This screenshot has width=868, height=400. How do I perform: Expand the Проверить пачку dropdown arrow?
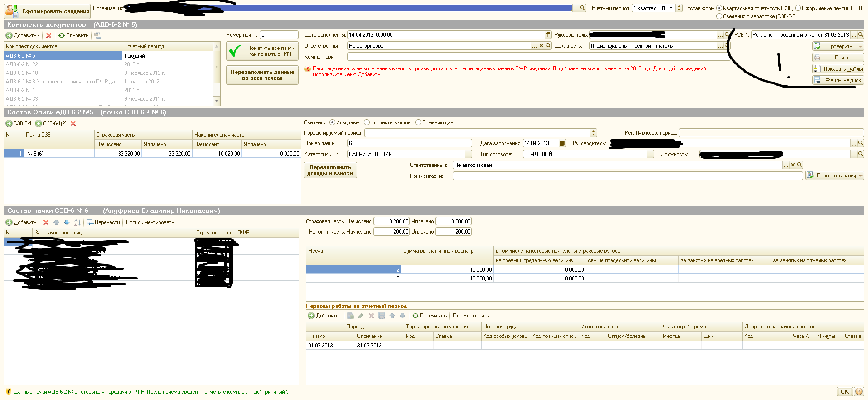click(x=861, y=176)
